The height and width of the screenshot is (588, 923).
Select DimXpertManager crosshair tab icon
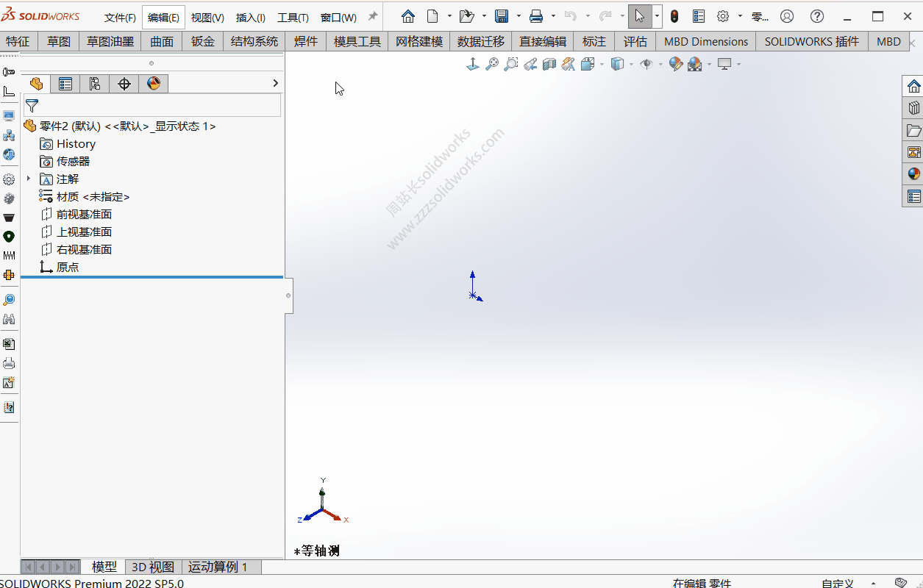[124, 84]
